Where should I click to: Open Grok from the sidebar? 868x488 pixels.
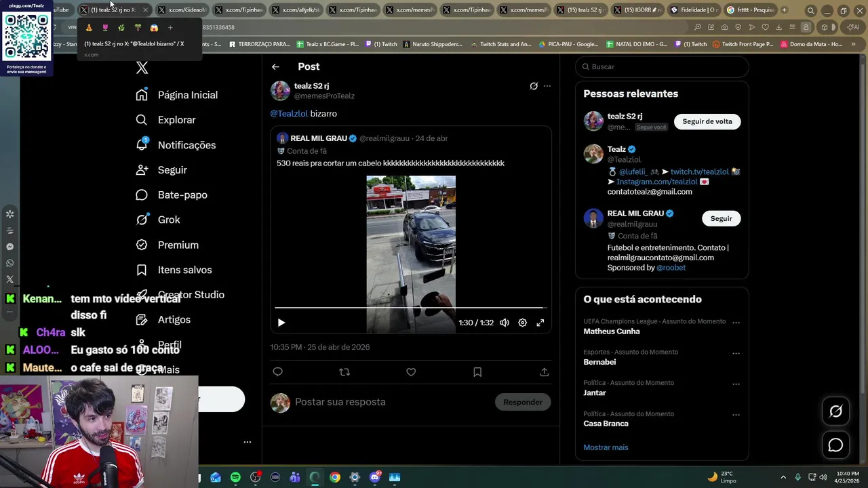158,220
